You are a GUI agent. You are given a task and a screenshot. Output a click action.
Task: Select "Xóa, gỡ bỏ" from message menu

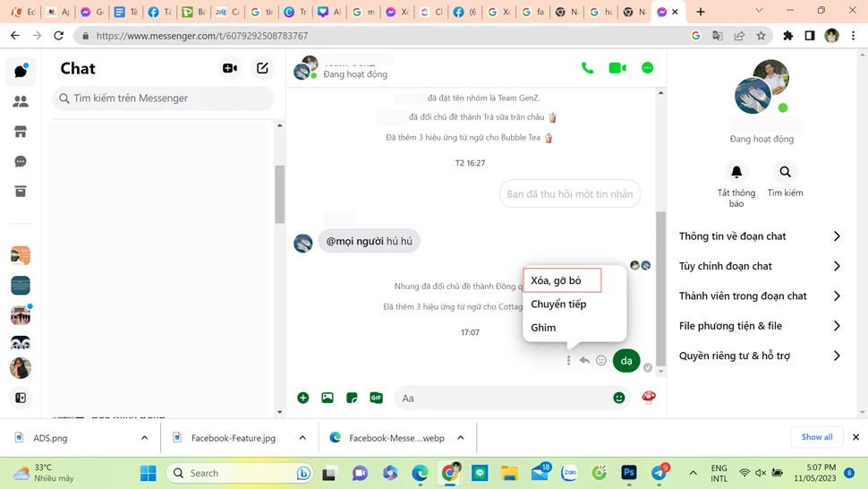coord(562,280)
